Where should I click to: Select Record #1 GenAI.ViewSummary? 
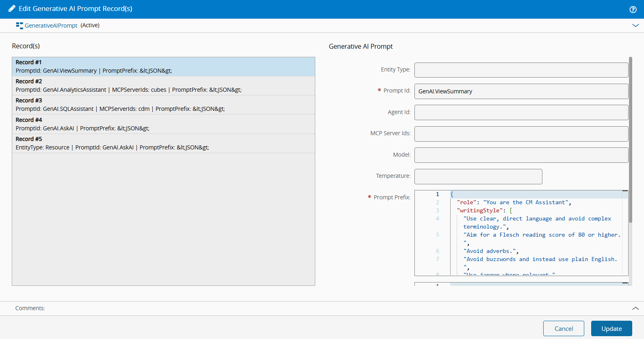163,67
